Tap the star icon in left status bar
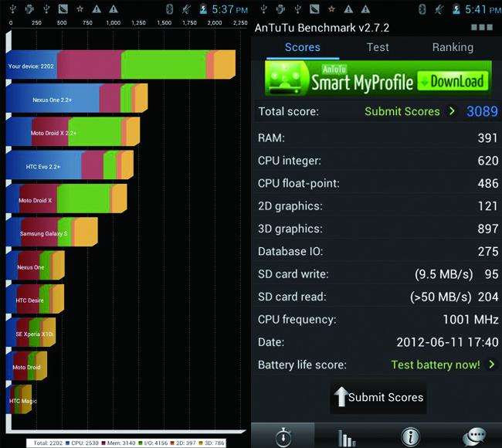 click(x=80, y=9)
